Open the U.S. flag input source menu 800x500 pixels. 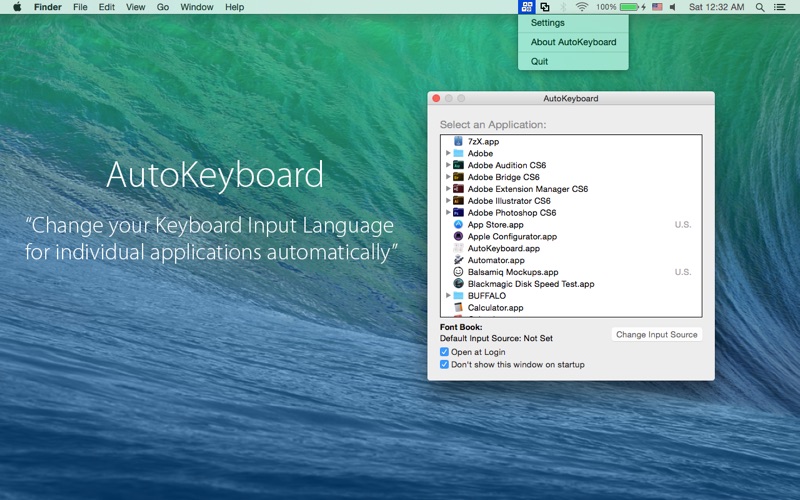tap(657, 7)
